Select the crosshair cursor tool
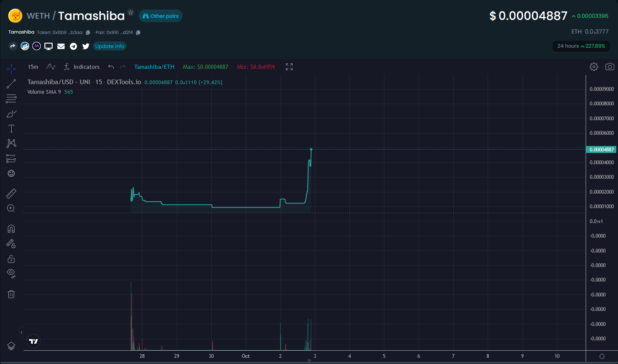The height and width of the screenshot is (364, 618). 11,68
